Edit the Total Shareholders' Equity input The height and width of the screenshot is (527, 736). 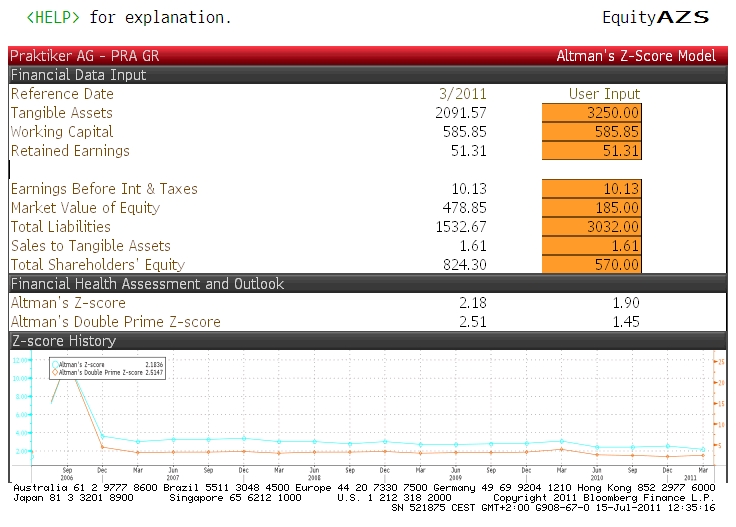591,265
